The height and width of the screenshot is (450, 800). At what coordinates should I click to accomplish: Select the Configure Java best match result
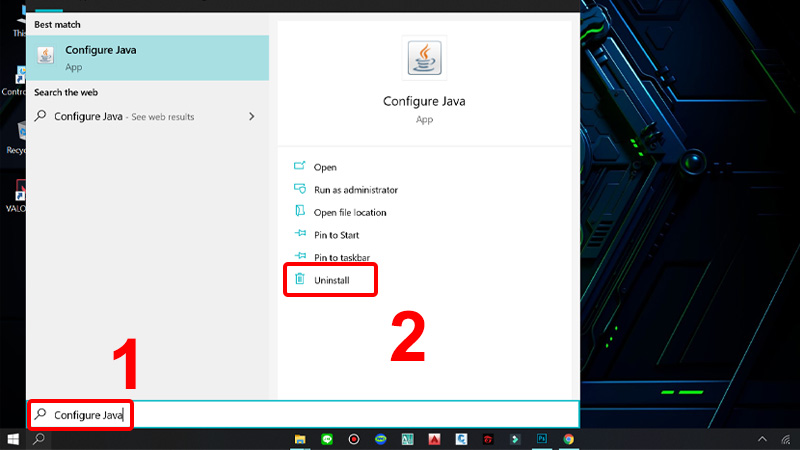147,58
